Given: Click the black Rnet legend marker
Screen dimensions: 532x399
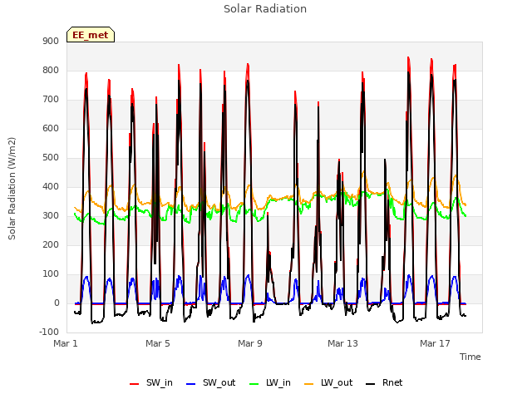Looking at the screenshot, I should pyautogui.click(x=371, y=384).
